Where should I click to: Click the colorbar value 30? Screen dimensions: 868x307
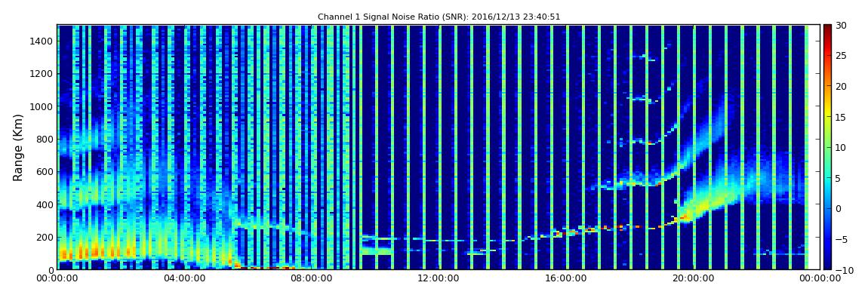(x=841, y=26)
